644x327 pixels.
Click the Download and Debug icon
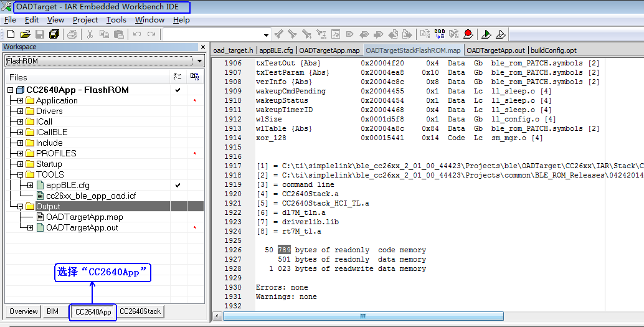click(x=486, y=34)
